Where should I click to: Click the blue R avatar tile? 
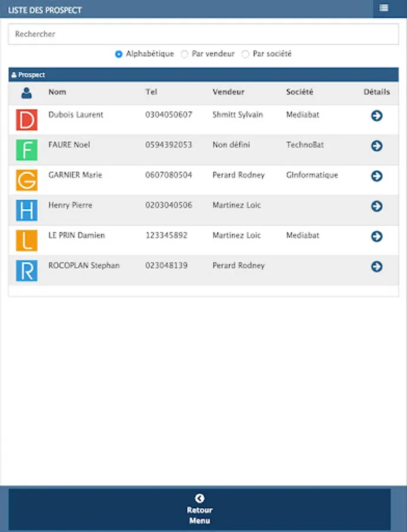(27, 271)
